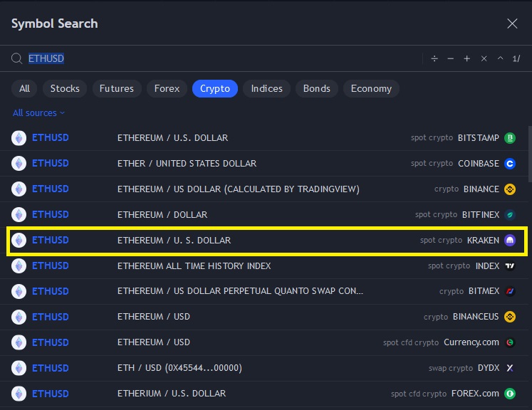Click the caret exponent operator icon
Screen dimensions: 532x410
click(x=500, y=58)
